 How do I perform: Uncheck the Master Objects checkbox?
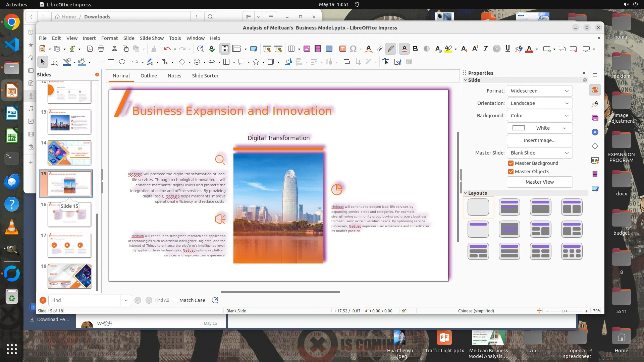(x=511, y=172)
